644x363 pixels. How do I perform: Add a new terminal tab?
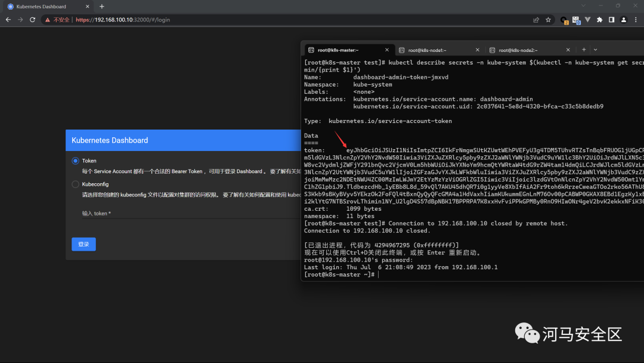point(584,50)
